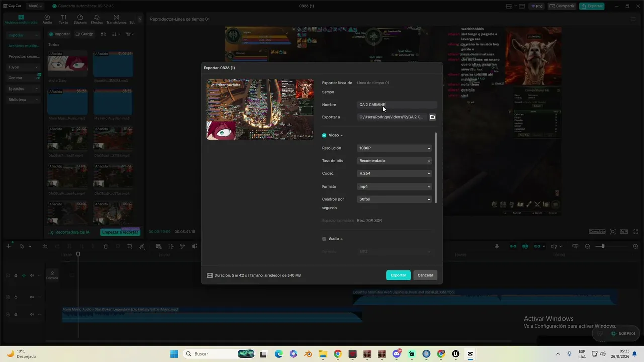
Task: Click the Grabar record button
Action: 84,34
